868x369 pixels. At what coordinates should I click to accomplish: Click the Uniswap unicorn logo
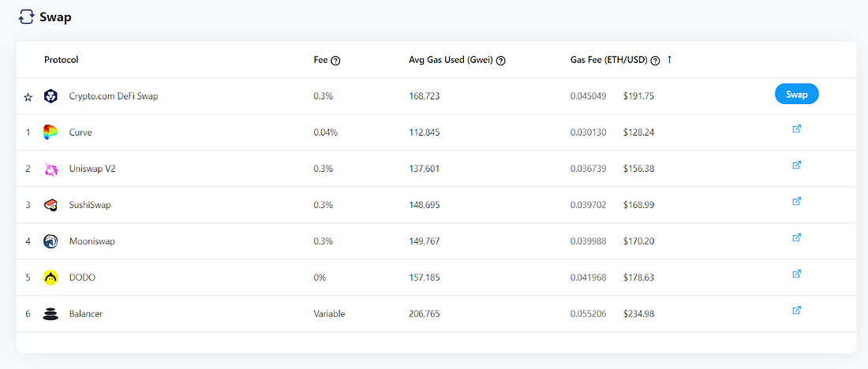51,169
